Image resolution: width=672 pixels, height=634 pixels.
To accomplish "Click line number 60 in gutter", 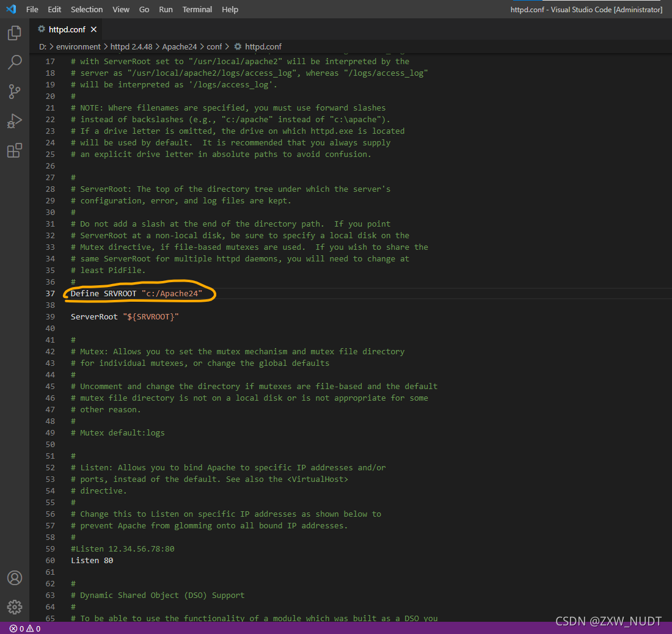I will [50, 560].
